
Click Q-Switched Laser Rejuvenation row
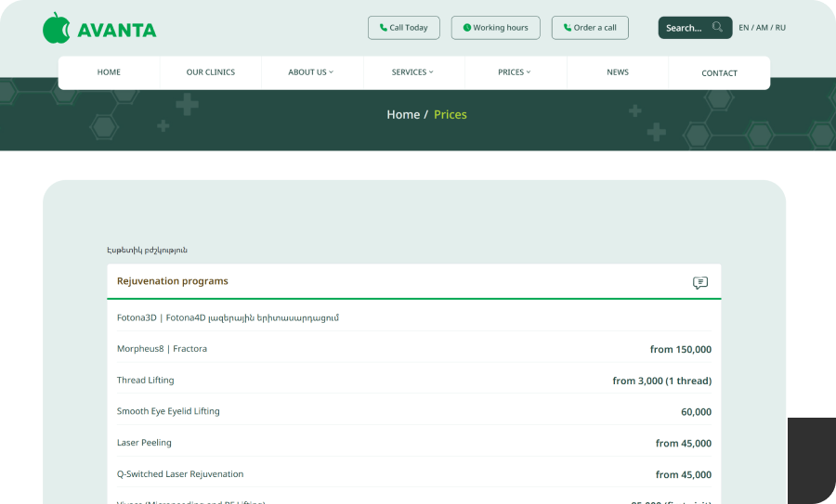tap(413, 474)
